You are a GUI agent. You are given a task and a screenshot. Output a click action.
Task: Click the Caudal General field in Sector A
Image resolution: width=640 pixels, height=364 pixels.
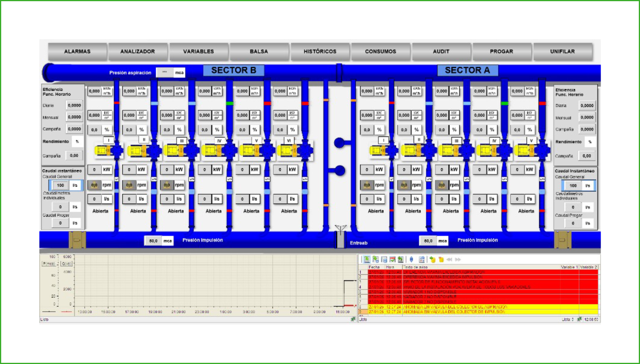pyautogui.click(x=573, y=186)
